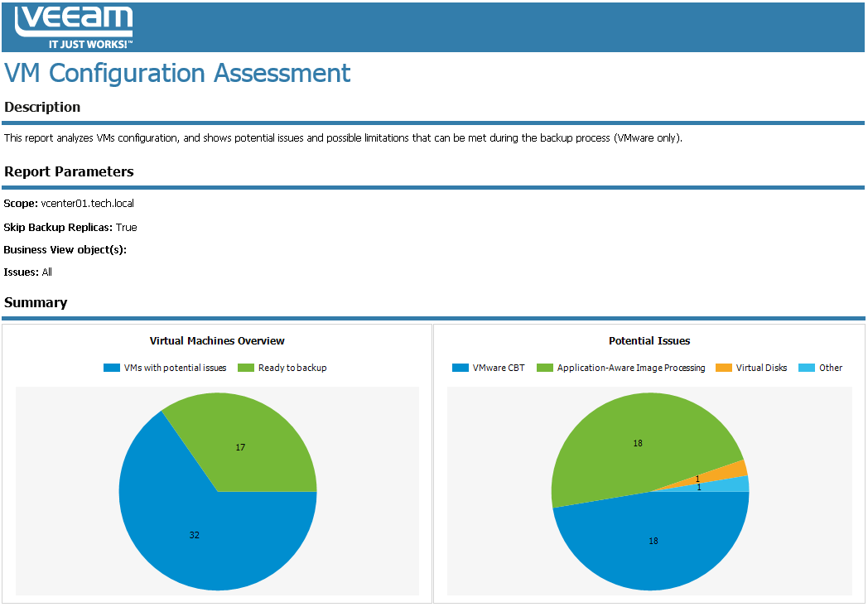Click the Potential Issues chart title
The image size is (868, 607).
(649, 340)
